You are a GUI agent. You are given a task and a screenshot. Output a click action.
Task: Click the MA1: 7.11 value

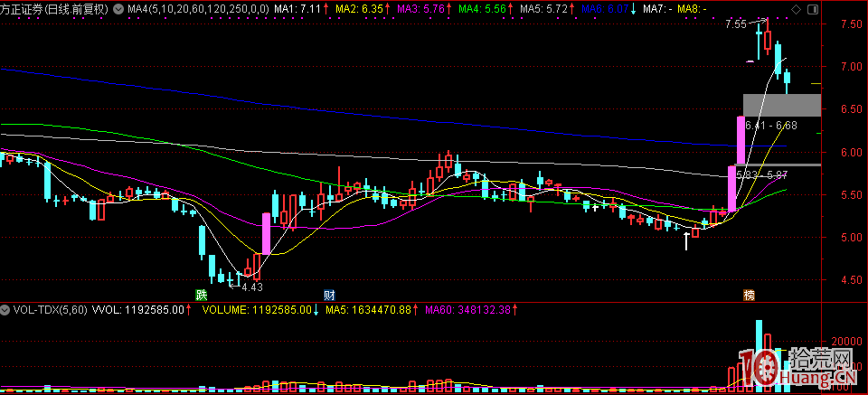pos(297,9)
